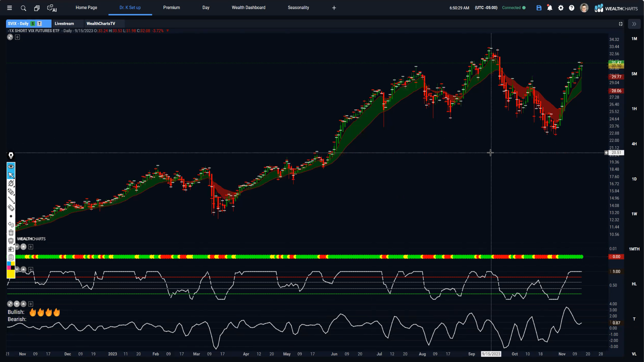Move the dot-indicator pane down

click(17, 247)
